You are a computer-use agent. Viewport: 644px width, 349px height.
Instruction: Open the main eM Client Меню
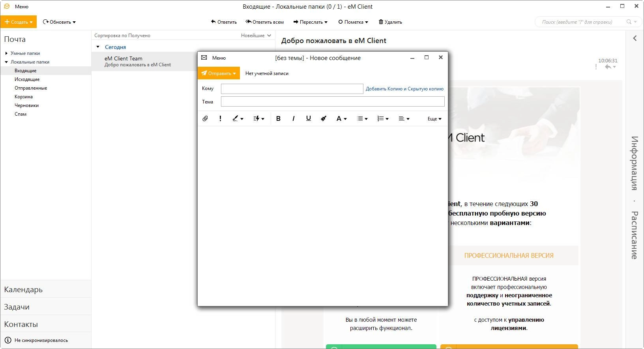22,7
